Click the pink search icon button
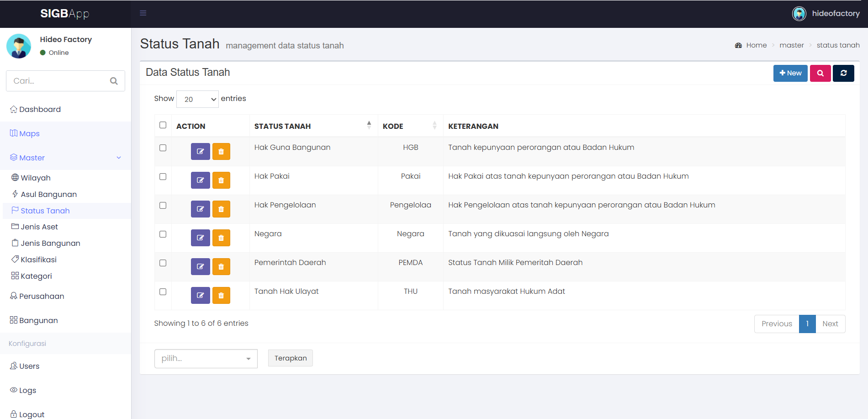 (820, 73)
